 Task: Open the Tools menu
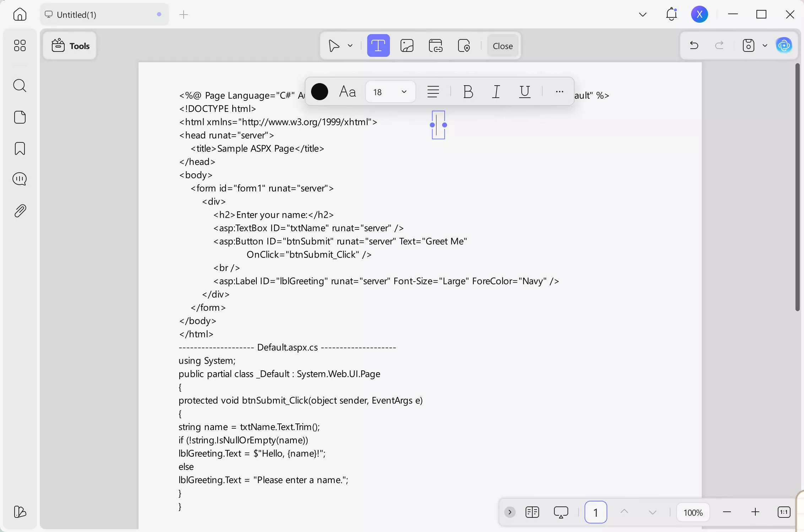pyautogui.click(x=70, y=45)
